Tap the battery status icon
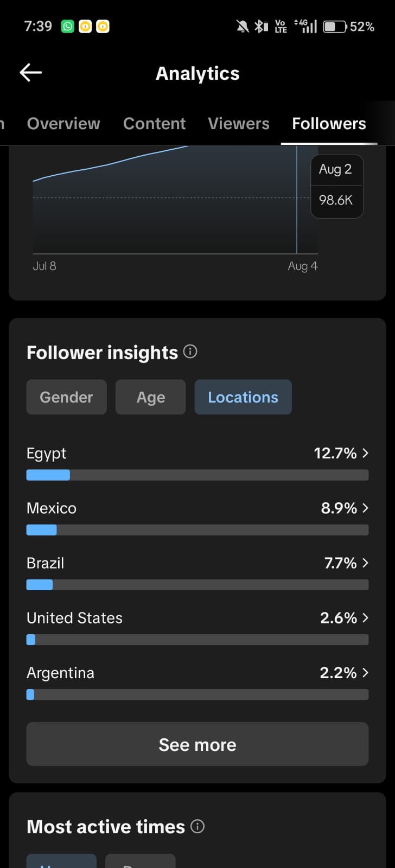This screenshot has height=868, width=395. click(x=335, y=26)
